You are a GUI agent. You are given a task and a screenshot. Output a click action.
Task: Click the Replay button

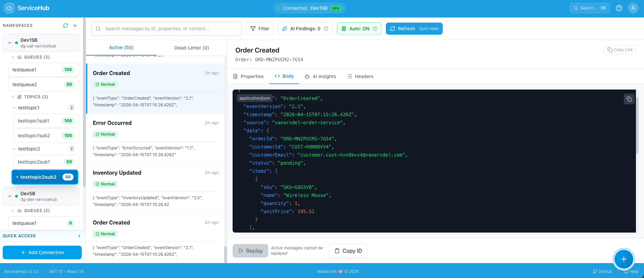tap(250, 251)
